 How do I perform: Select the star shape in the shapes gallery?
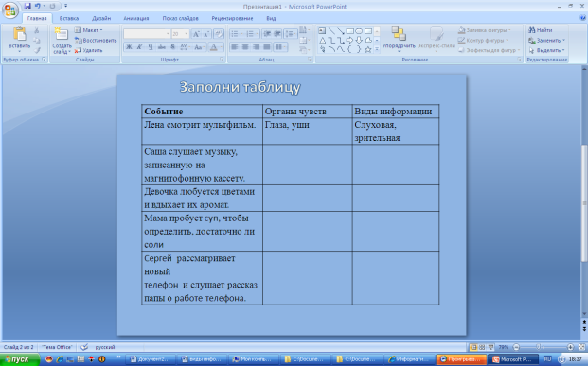368,49
